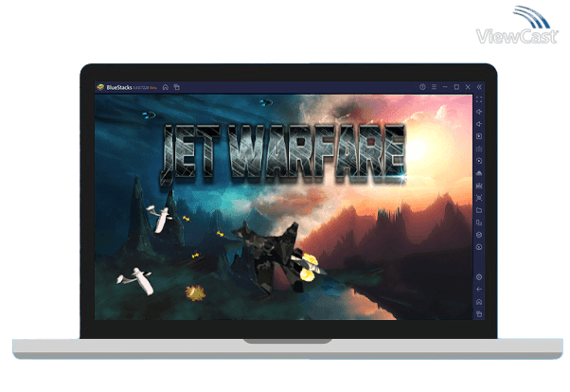Toggle full screen mode in the sidebar
The height and width of the screenshot is (392, 570).
tap(479, 99)
